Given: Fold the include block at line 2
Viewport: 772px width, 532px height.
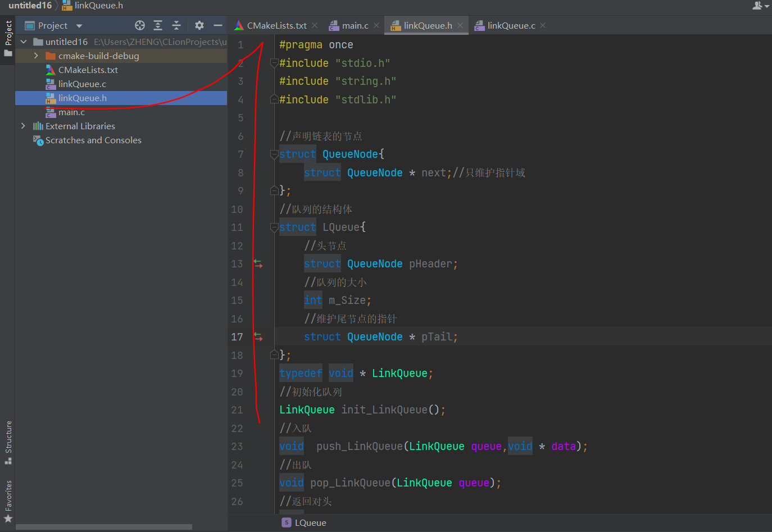Looking at the screenshot, I should tap(274, 63).
